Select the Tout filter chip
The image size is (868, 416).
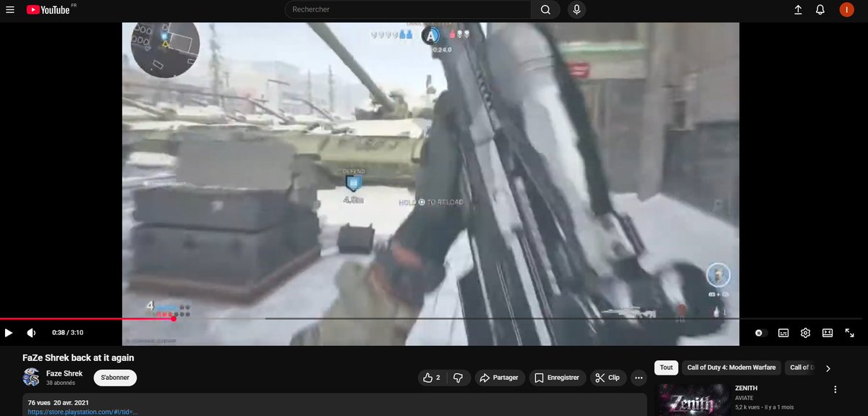coord(666,368)
